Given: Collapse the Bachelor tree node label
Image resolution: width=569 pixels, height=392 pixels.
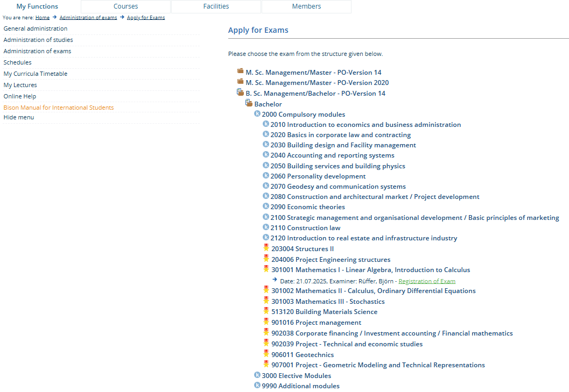Looking at the screenshot, I should point(268,104).
